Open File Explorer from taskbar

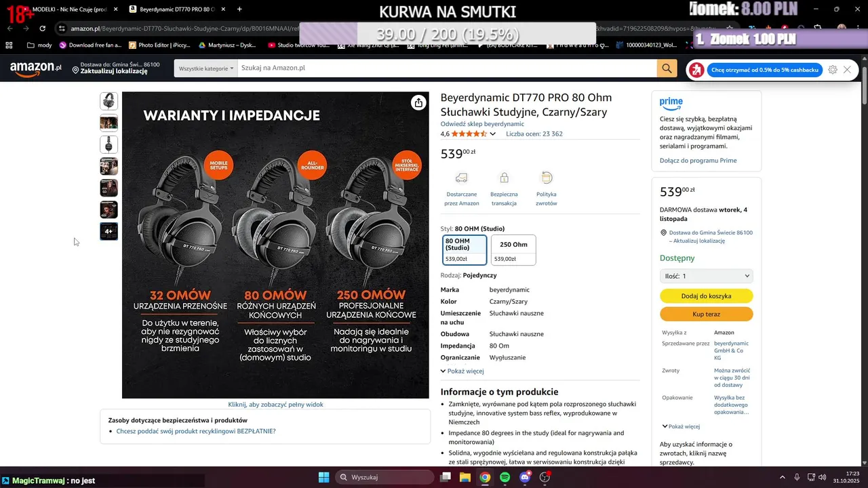click(x=465, y=477)
